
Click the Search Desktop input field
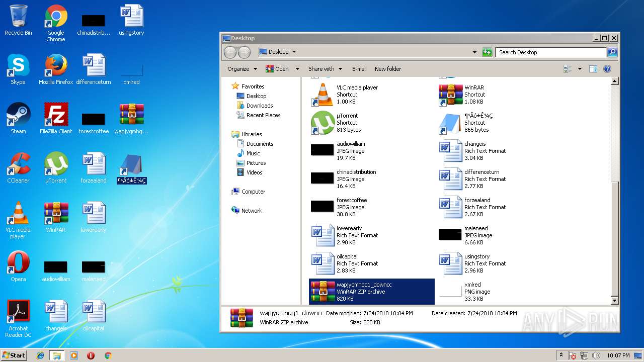[x=551, y=52]
